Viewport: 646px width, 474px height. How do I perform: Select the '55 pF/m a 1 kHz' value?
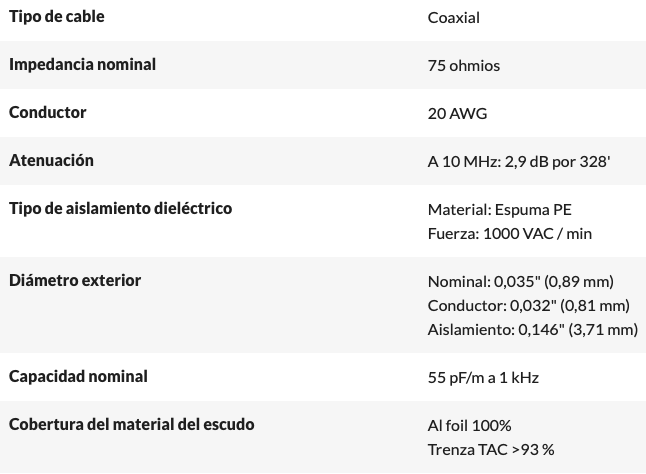tap(483, 378)
